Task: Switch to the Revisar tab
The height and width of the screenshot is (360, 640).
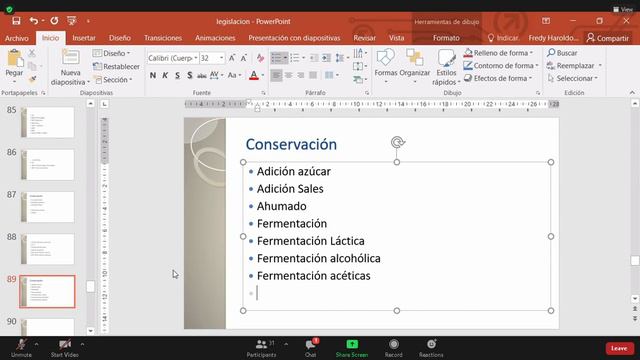Action: pyautogui.click(x=364, y=38)
